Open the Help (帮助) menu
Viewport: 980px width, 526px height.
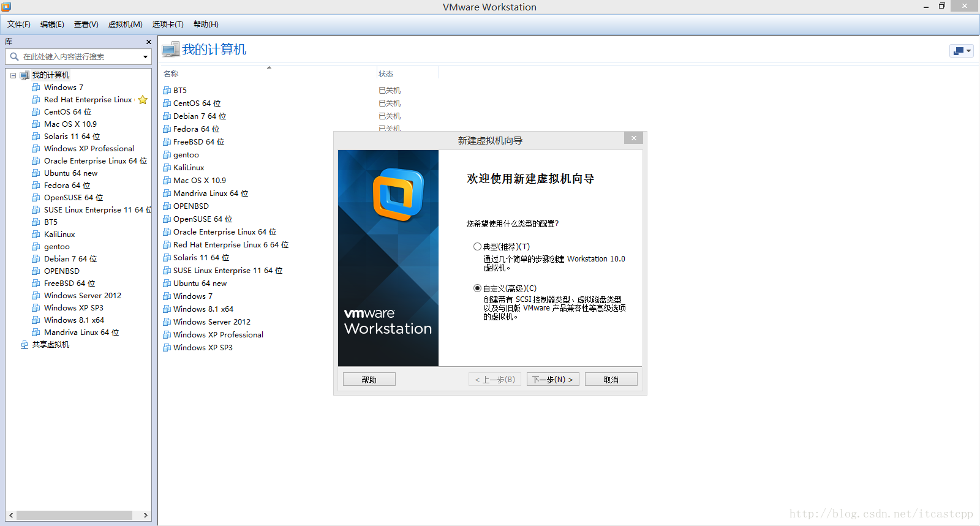[206, 24]
